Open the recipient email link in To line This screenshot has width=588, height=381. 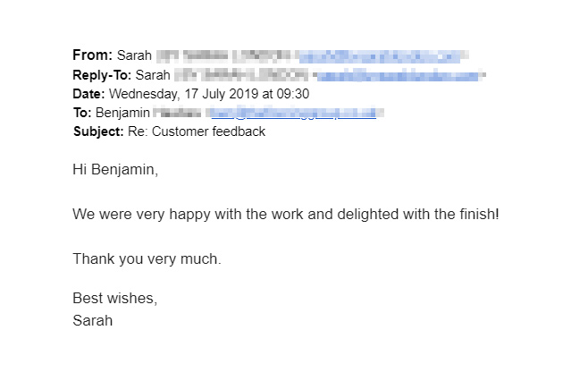(295, 113)
